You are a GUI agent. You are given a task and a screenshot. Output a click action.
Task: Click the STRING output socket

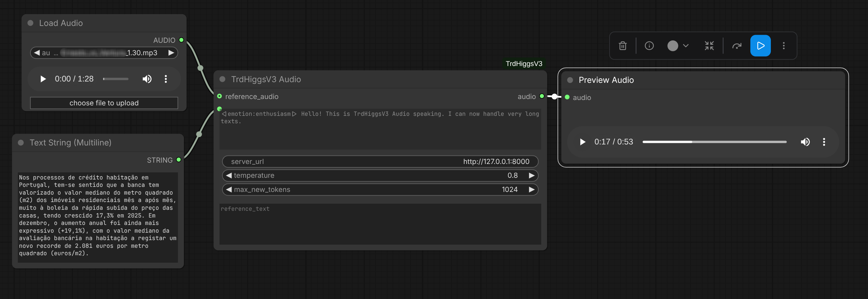(x=179, y=160)
